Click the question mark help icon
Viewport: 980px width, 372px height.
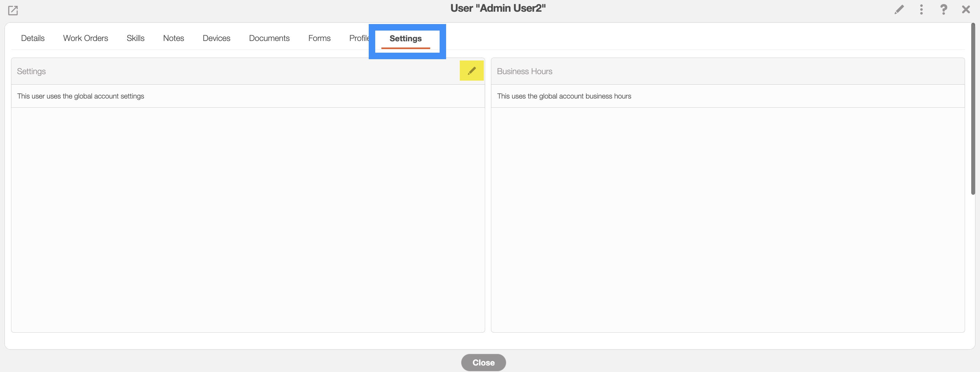click(944, 9)
